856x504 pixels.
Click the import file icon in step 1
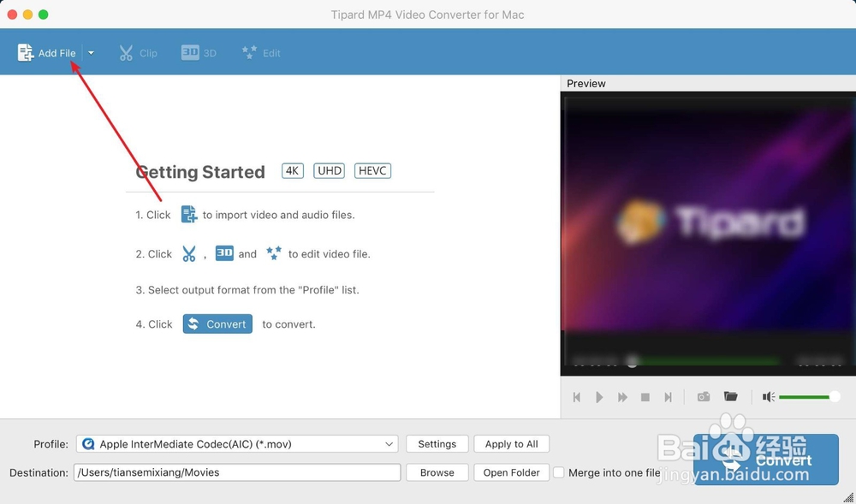coord(189,215)
